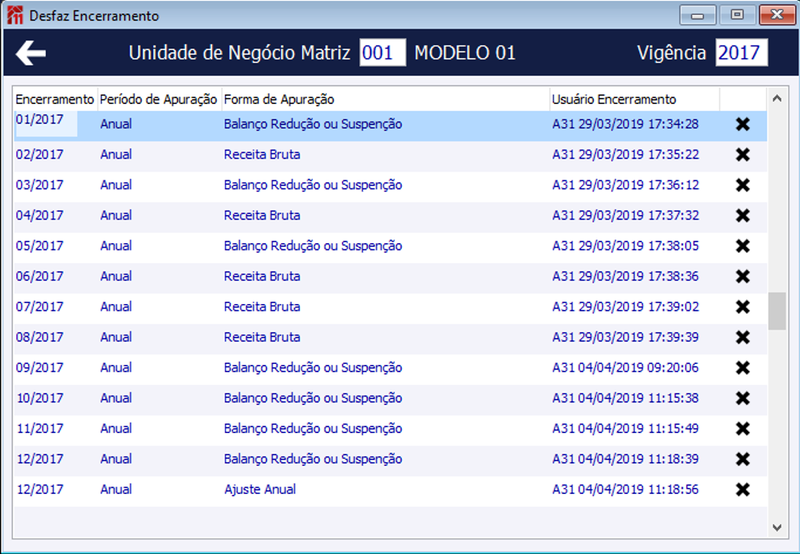Undo closing for 01/2017 with X icon

(x=743, y=124)
